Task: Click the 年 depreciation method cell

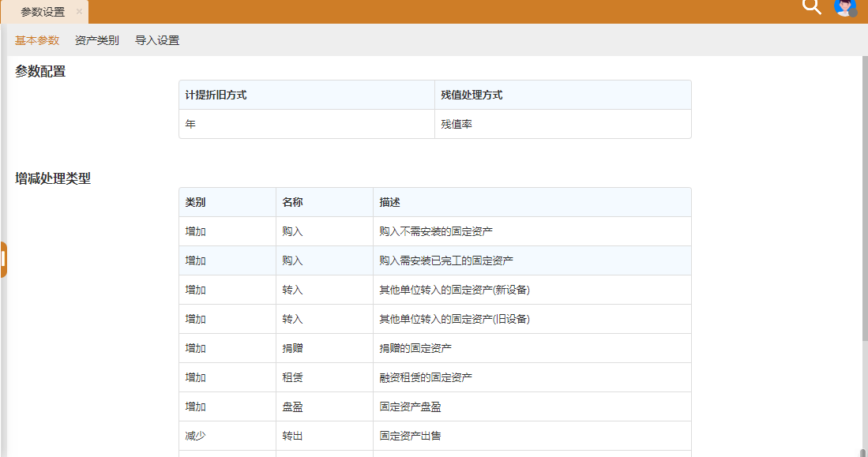Action: tap(306, 124)
